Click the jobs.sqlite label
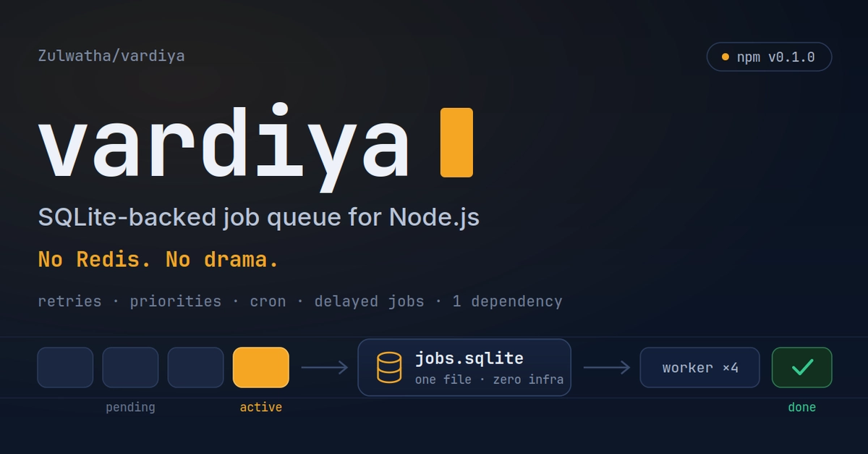This screenshot has height=454, width=868. (x=469, y=358)
